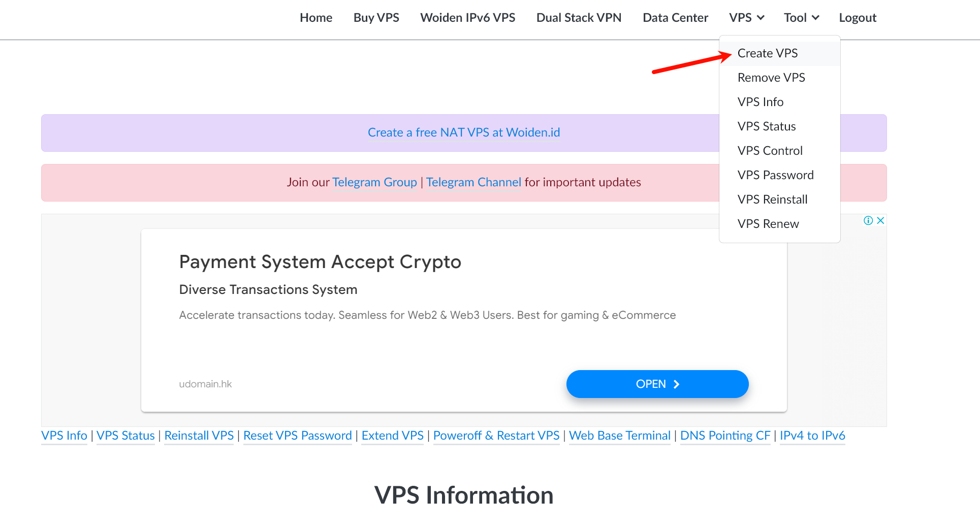Open the Web Base Terminal link
This screenshot has height=530, width=980.
619,436
